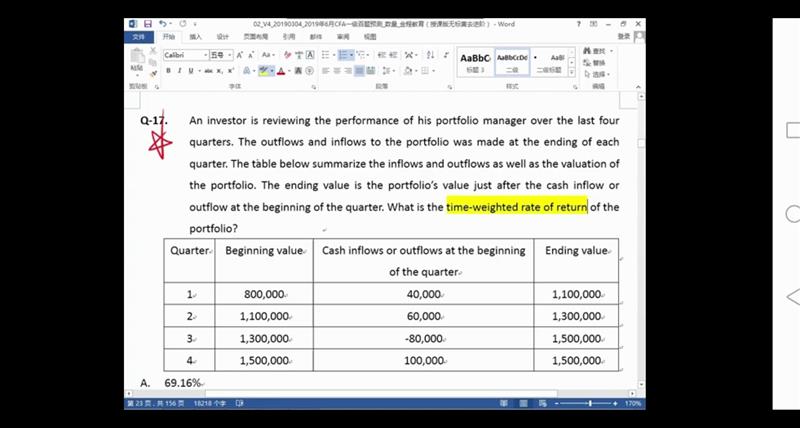
Task: Open the 文件 File tab
Action: click(138, 37)
